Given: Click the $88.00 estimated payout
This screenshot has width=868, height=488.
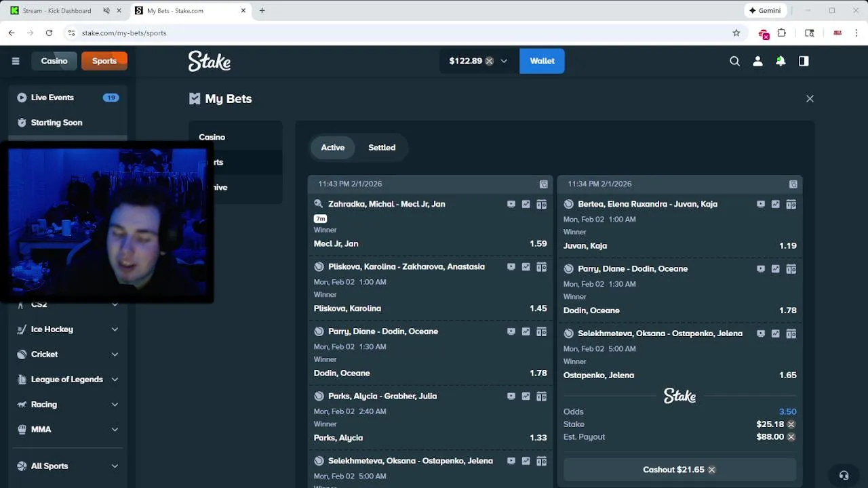Looking at the screenshot, I should pos(770,437).
